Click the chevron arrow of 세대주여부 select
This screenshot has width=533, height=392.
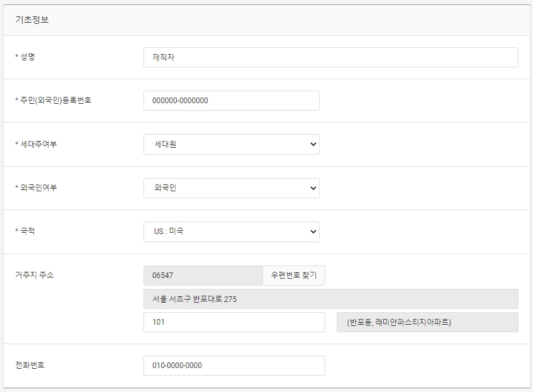(x=313, y=145)
